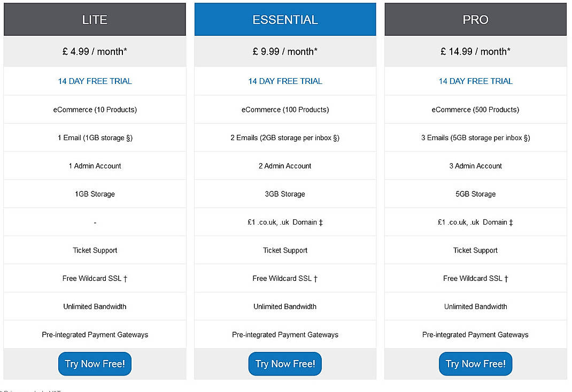Click the Pre-integrated Payment Gateways cell under LITE
The image size is (572, 392).
[x=95, y=334]
